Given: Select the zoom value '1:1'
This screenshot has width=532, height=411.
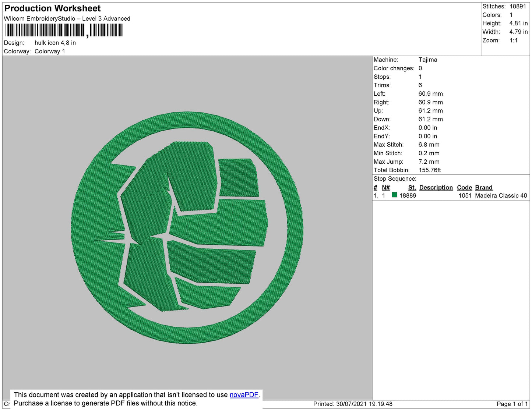Looking at the screenshot, I should click(x=514, y=40).
